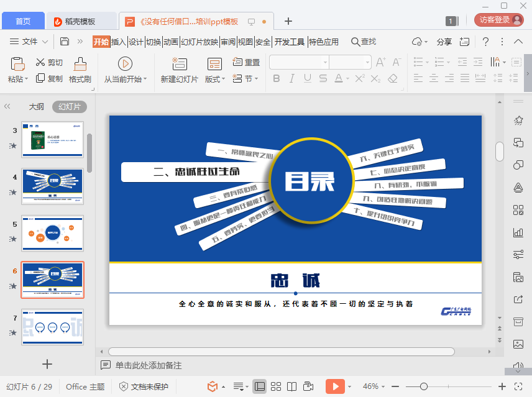Click the zoom slider handle

point(423,386)
